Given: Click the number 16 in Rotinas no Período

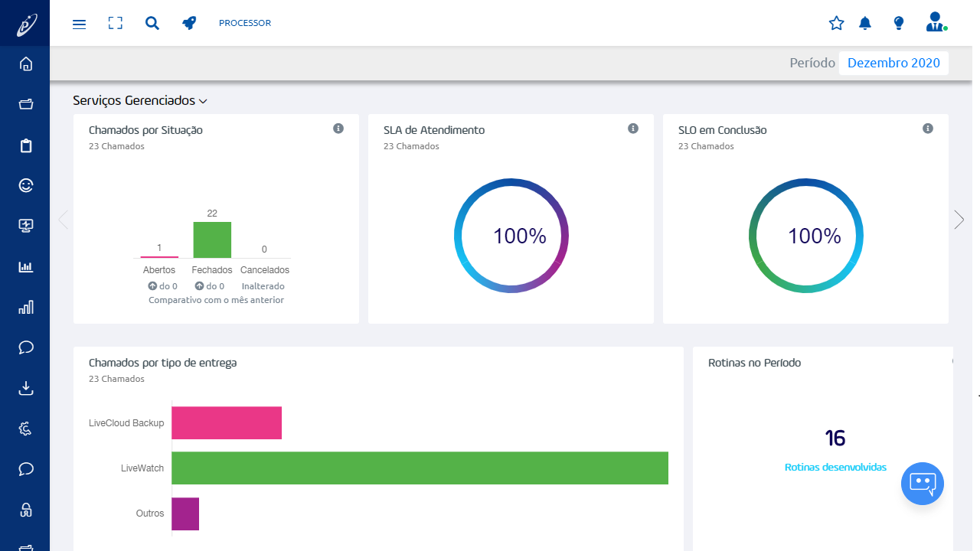Looking at the screenshot, I should (835, 439).
